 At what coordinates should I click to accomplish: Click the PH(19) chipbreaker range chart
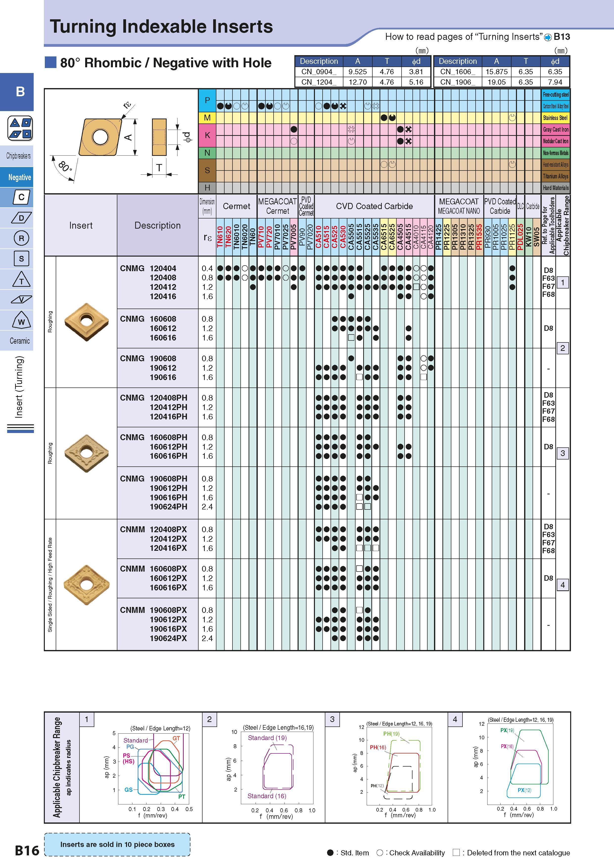(x=400, y=766)
